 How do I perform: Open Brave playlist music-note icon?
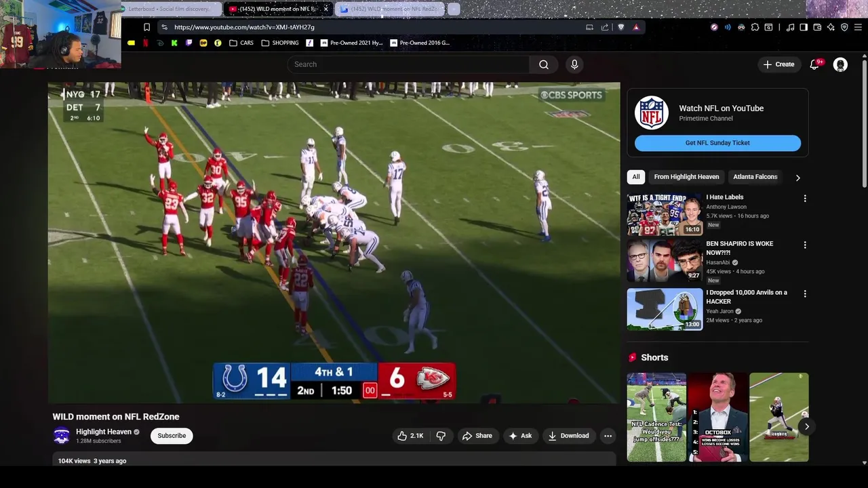pyautogui.click(x=791, y=27)
